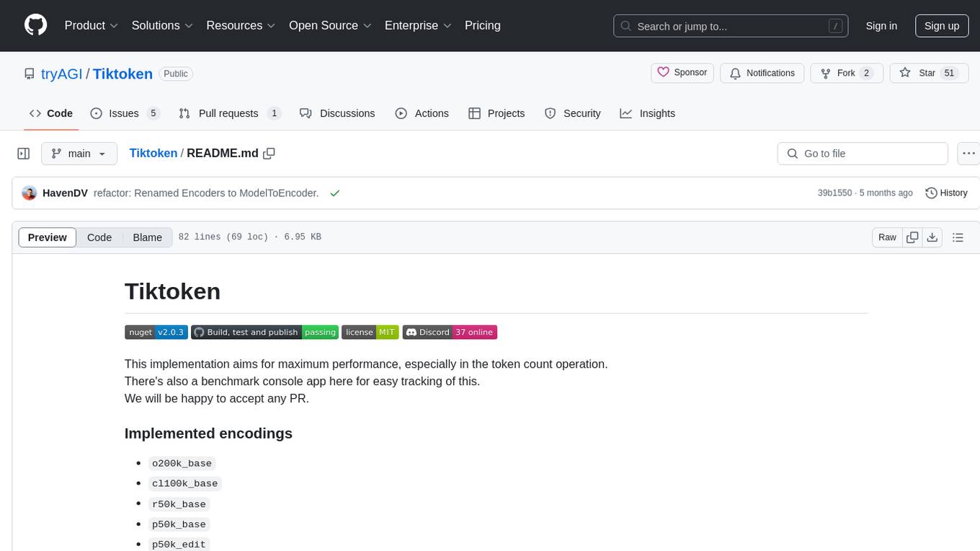The height and width of the screenshot is (551, 980).
Task: Visit the Pricing page
Action: [x=483, y=25]
